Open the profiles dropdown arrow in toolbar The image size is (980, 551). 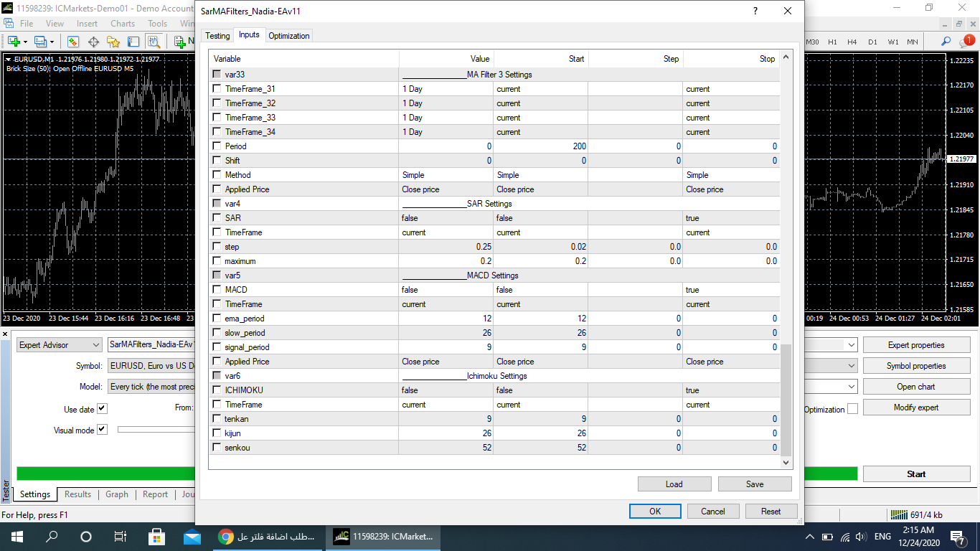click(x=53, y=42)
